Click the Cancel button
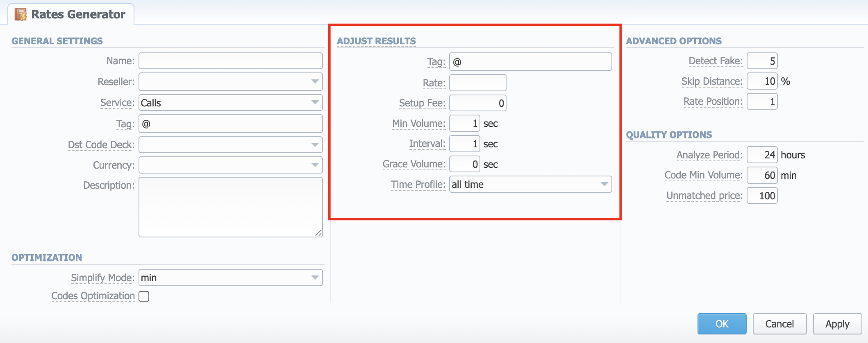Image resolution: width=868 pixels, height=343 pixels. click(780, 324)
